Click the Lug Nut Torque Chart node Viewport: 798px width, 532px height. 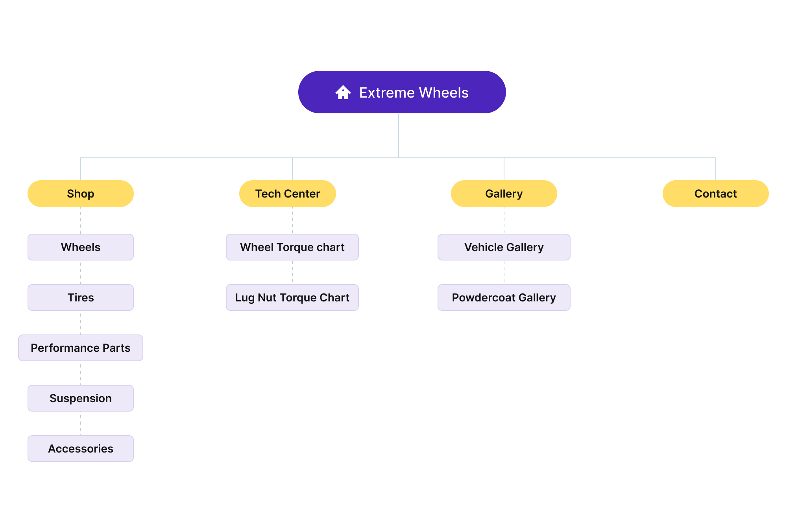tap(292, 297)
